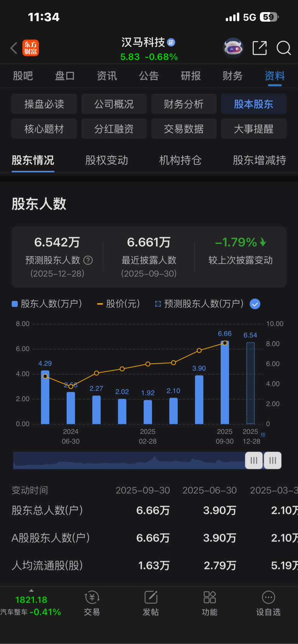Image resolution: width=298 pixels, height=644 pixels.
Task: Tap the 6.66 bar for 2025-09-30
Action: pos(225,382)
